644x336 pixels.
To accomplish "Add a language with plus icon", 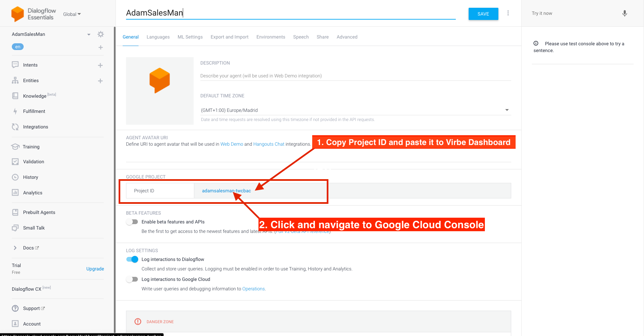I will (101, 47).
